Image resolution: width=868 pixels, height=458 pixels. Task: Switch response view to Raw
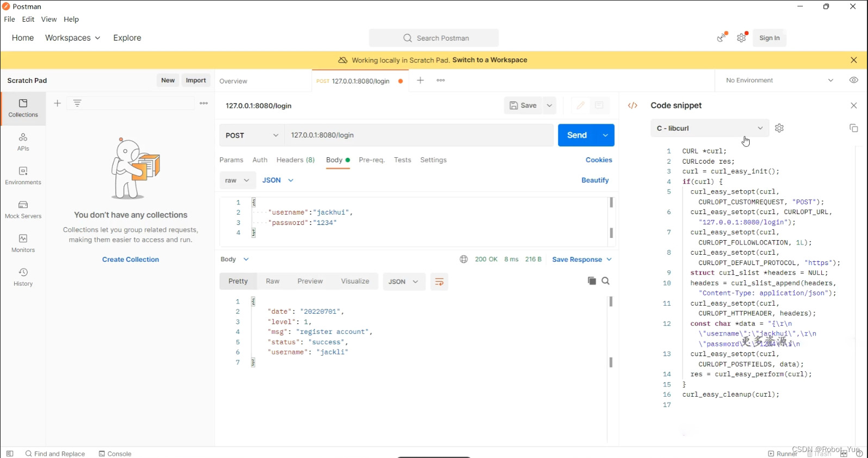[x=272, y=281]
